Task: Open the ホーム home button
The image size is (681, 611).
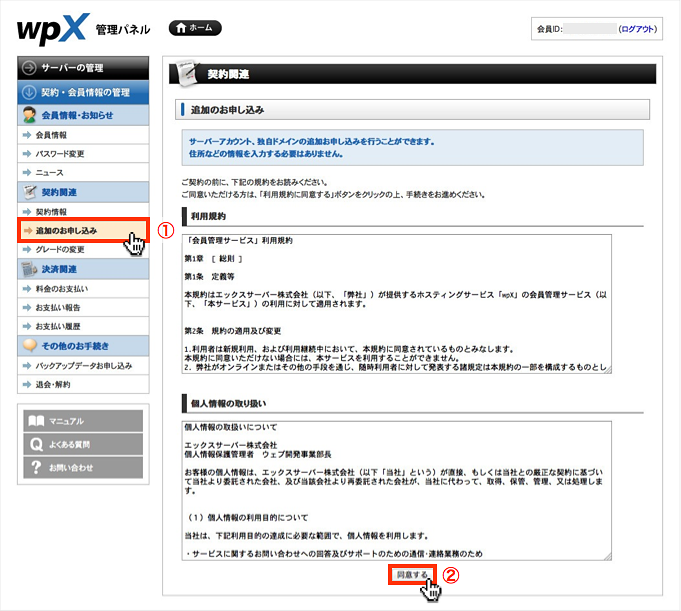Action: (x=195, y=28)
